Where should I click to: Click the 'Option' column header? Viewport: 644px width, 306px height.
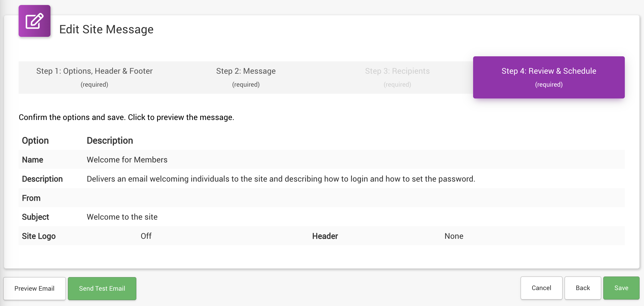point(35,141)
